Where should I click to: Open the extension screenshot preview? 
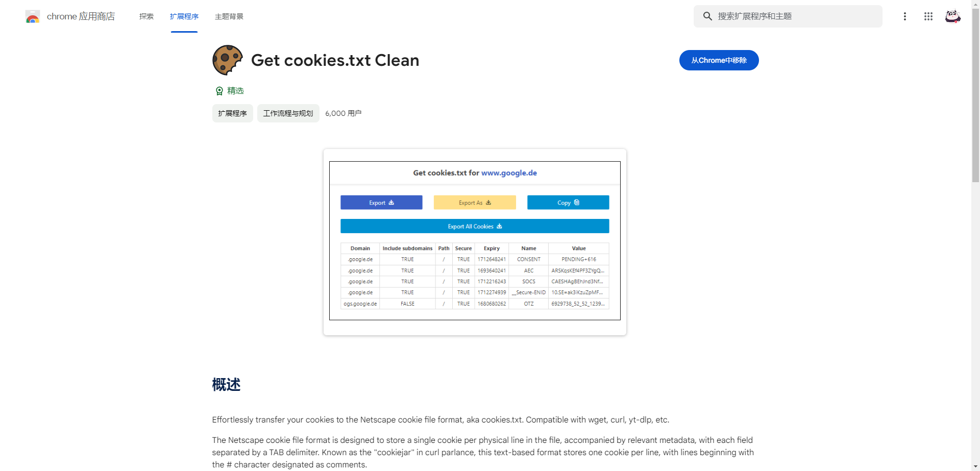[475, 242]
